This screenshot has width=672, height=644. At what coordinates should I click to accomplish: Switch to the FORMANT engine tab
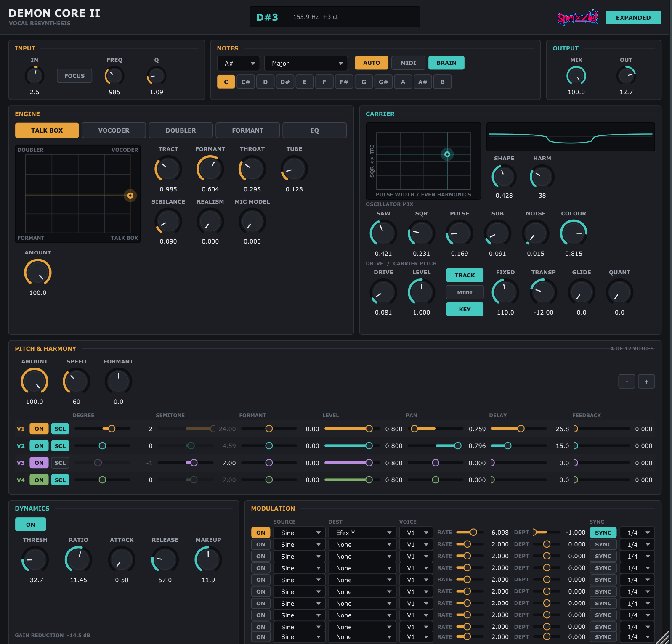point(248,130)
